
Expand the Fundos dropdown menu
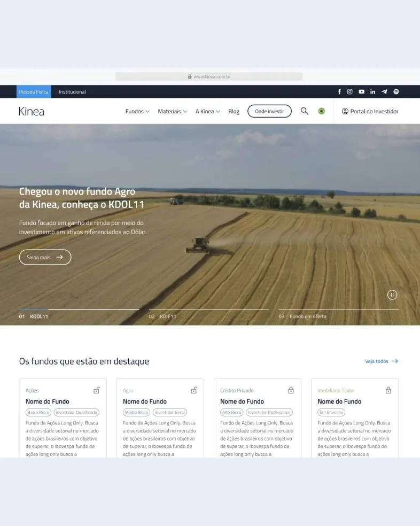[137, 111]
